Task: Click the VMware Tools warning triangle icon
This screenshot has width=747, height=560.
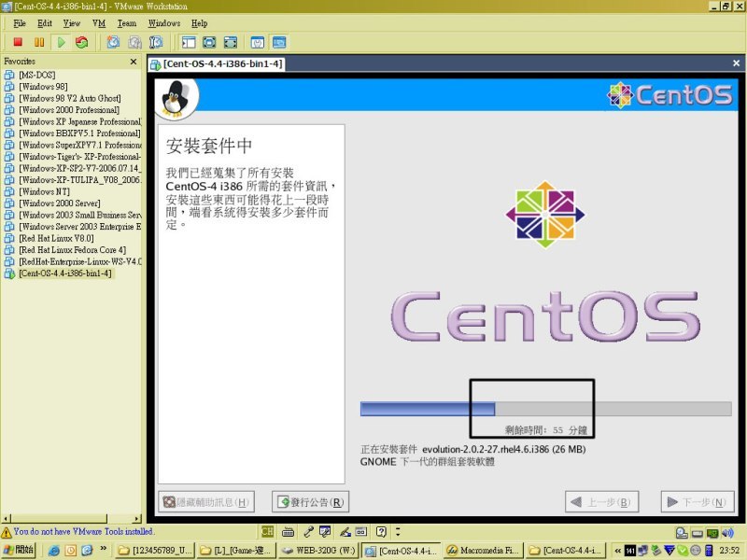Action: click(7, 532)
